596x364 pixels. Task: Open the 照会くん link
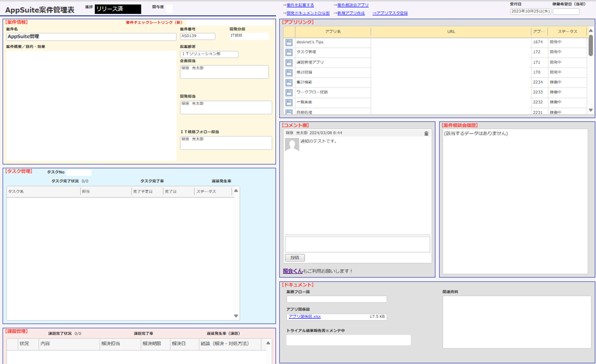[293, 271]
